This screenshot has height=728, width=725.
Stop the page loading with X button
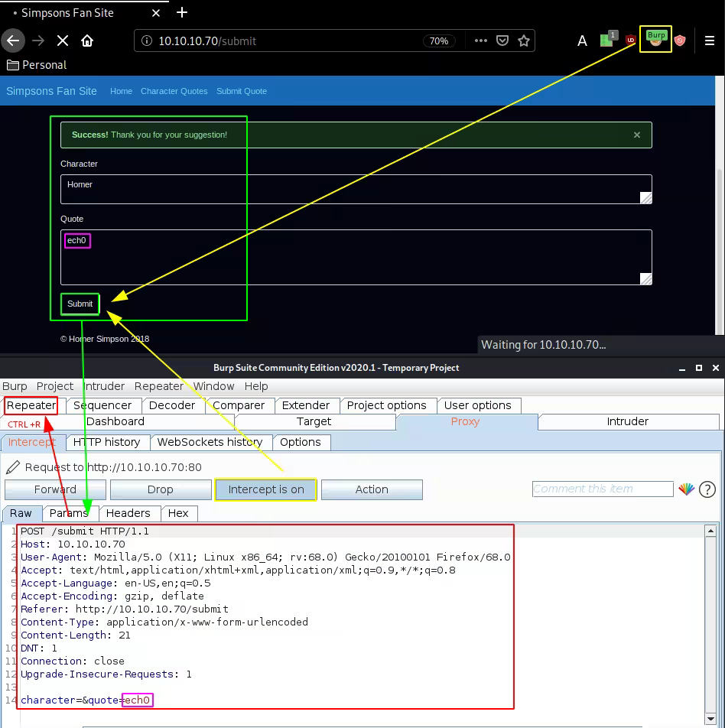click(62, 41)
